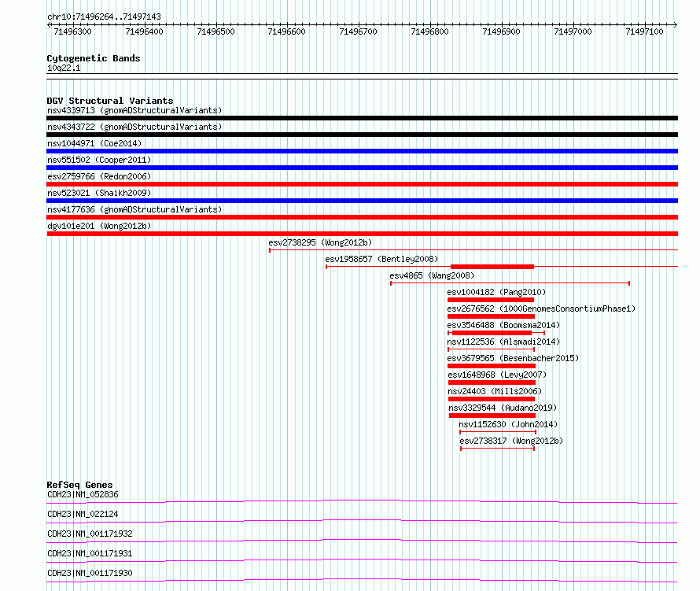The width and height of the screenshot is (700, 591).
Task: Click the magenta line under CDH23|NM_052836
Action: pos(362,501)
